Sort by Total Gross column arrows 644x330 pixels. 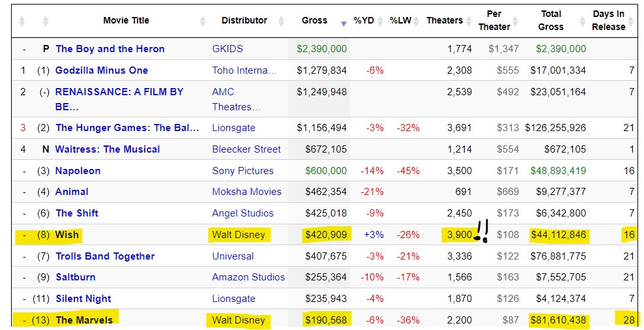[x=582, y=21]
